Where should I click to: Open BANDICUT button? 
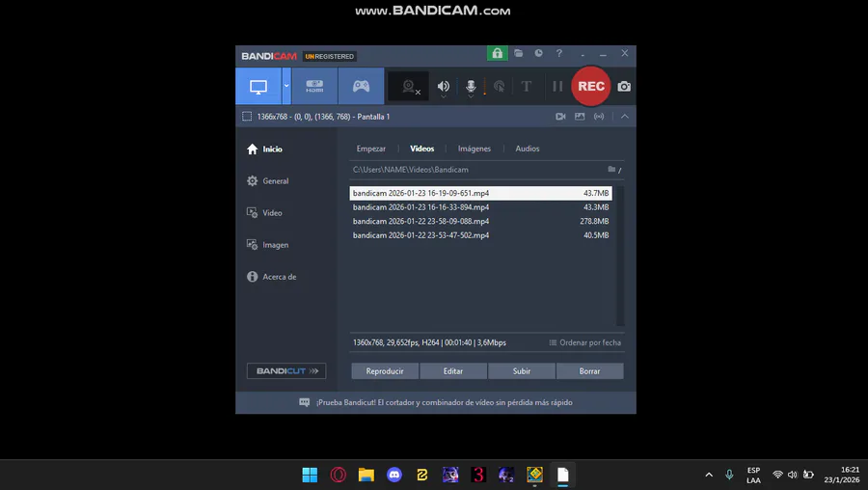pos(286,371)
